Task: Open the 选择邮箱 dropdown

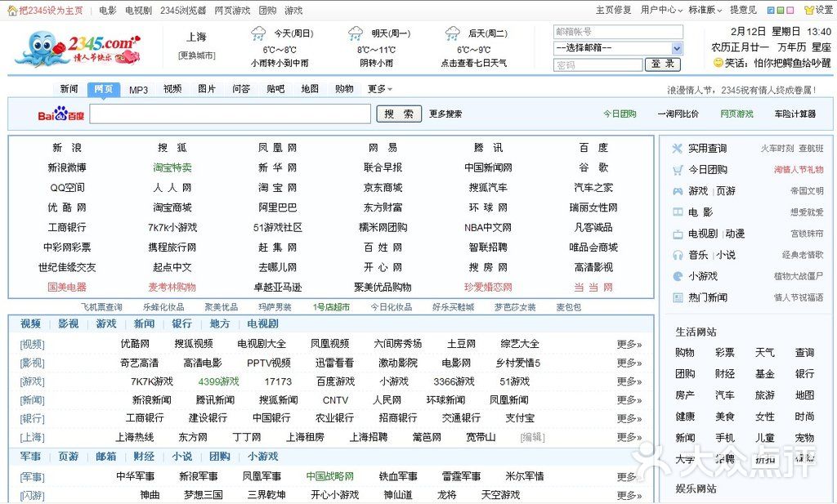Action: pos(618,48)
